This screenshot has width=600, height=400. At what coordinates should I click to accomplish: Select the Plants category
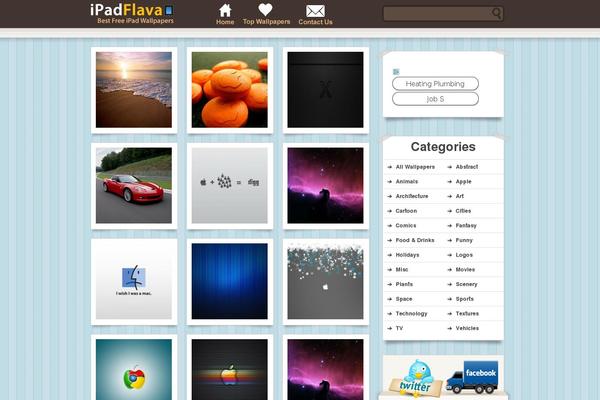[x=404, y=284]
